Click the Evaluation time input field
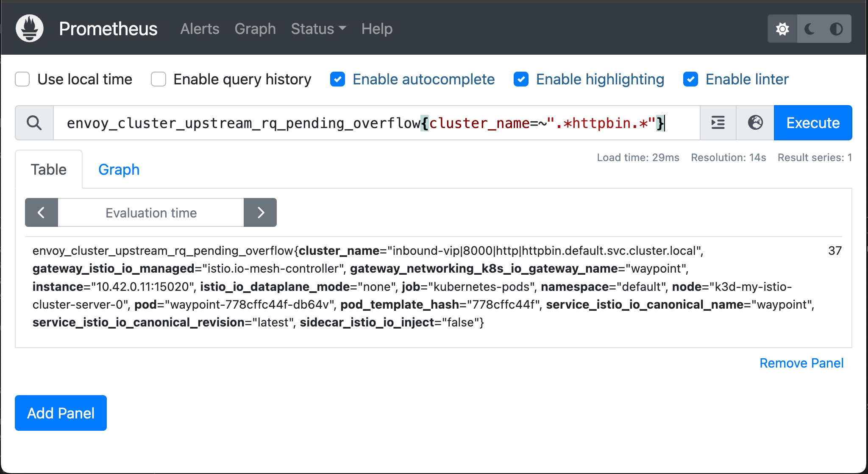 pos(150,212)
